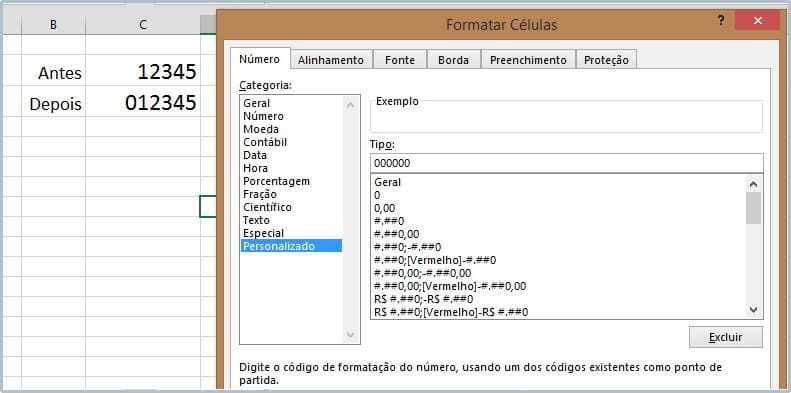
Task: Click the category list up arrow
Action: [351, 105]
